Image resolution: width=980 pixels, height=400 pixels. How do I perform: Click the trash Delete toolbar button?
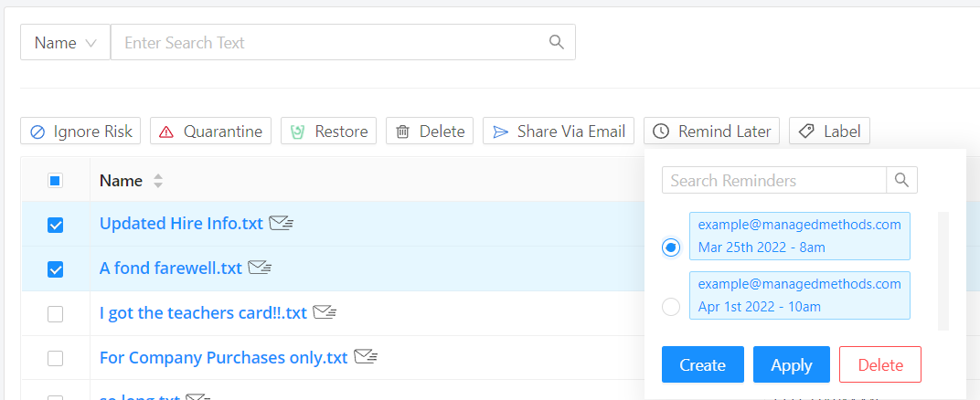point(430,131)
